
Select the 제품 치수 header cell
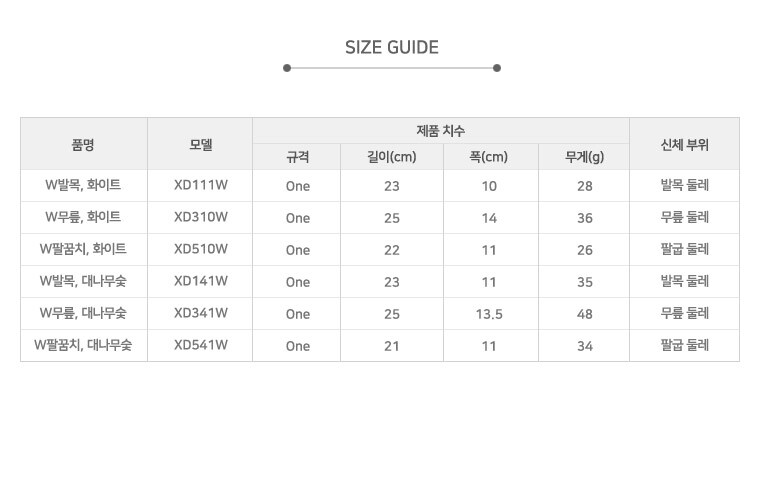coord(441,131)
